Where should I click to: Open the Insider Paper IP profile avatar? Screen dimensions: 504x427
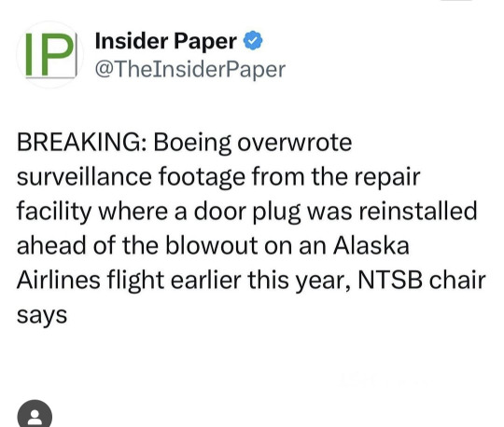click(x=50, y=55)
